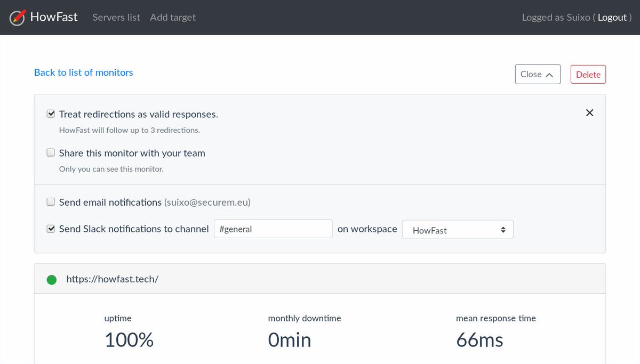Select Add target in the navigation bar
This screenshot has height=364, width=640.
172,17
